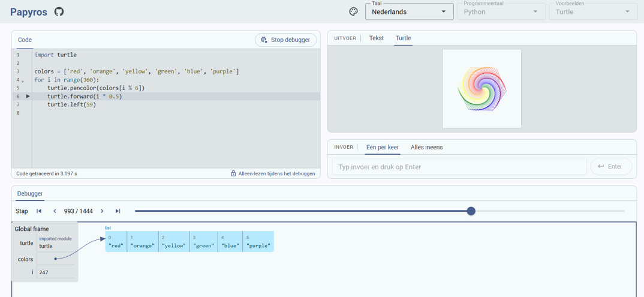Go to previous debugger step
This screenshot has width=644, height=297.
55,211
